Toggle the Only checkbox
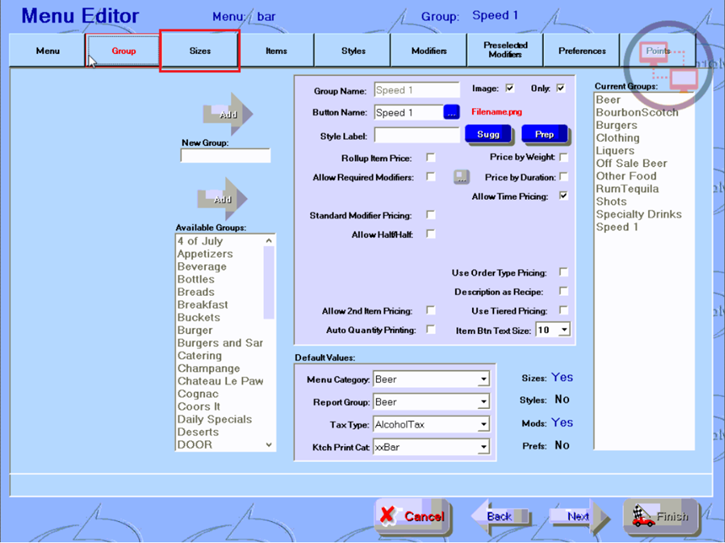This screenshot has height=543, width=725. click(x=560, y=88)
